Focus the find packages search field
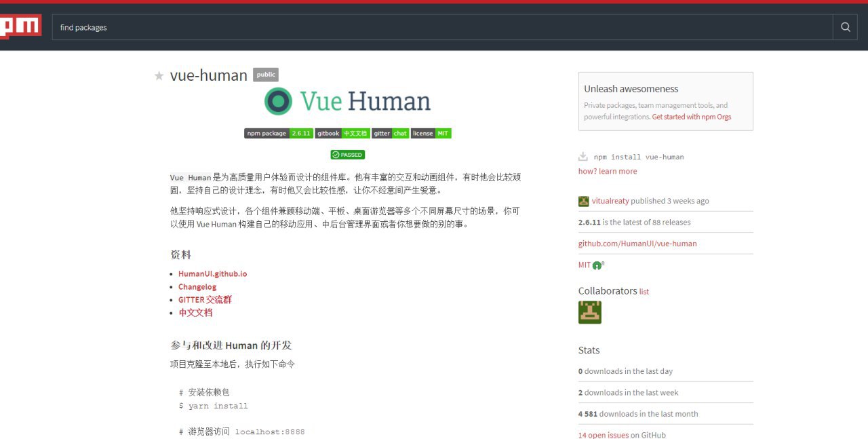This screenshot has height=439, width=868. pyautogui.click(x=443, y=27)
